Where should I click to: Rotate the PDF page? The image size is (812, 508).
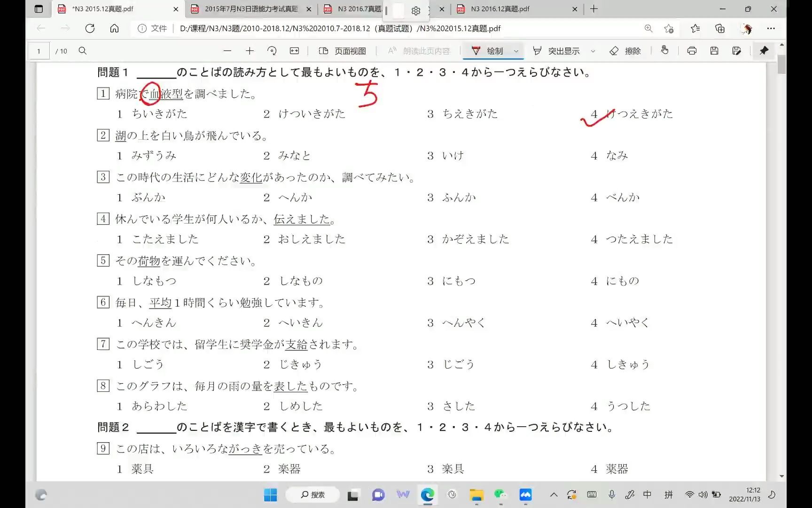272,51
